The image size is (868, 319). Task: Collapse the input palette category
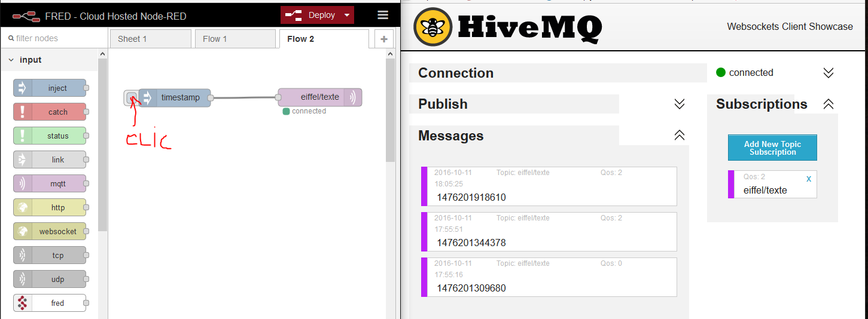tap(48, 60)
